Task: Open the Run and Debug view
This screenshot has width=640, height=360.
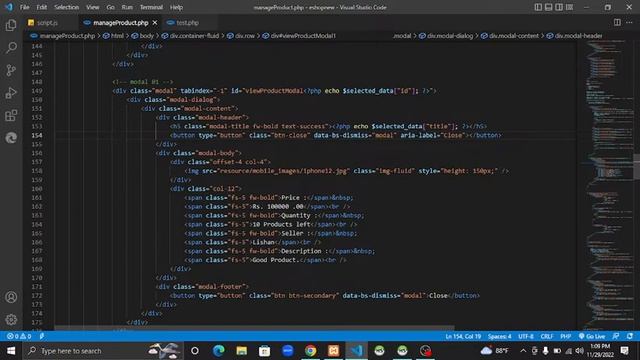Action: (11, 93)
